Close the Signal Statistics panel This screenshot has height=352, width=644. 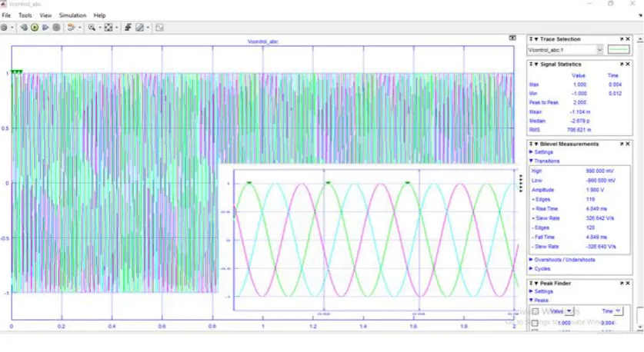click(x=628, y=65)
